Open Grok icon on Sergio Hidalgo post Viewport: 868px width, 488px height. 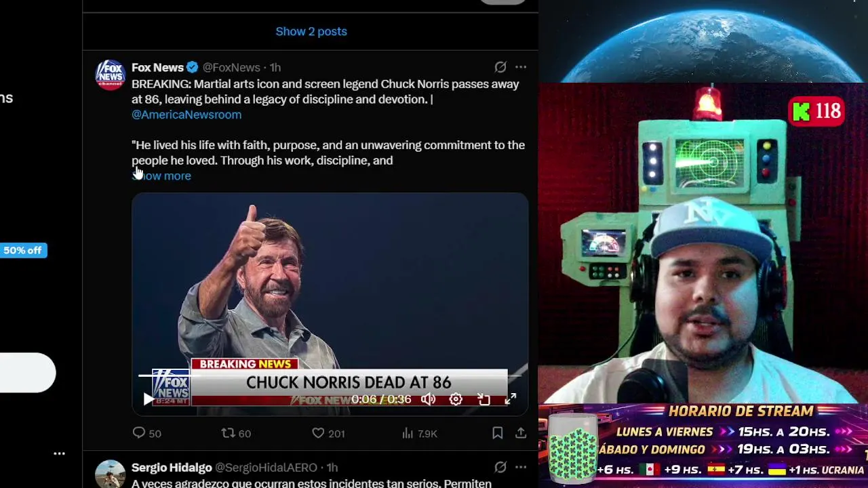pos(500,467)
